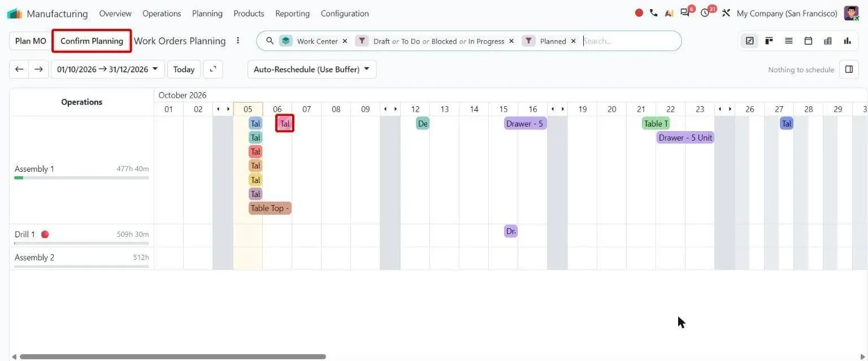Open the teal De pill on day 12
Viewport: 868px width, 361px height.
point(423,123)
